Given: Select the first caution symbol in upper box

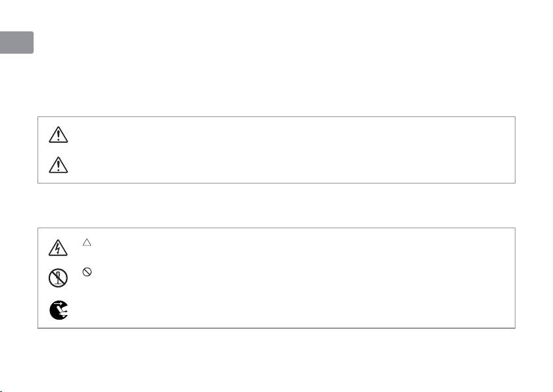Looking at the screenshot, I should pyautogui.click(x=58, y=135).
